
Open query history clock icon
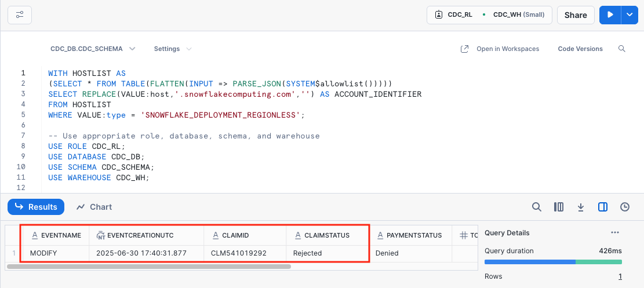(x=625, y=207)
